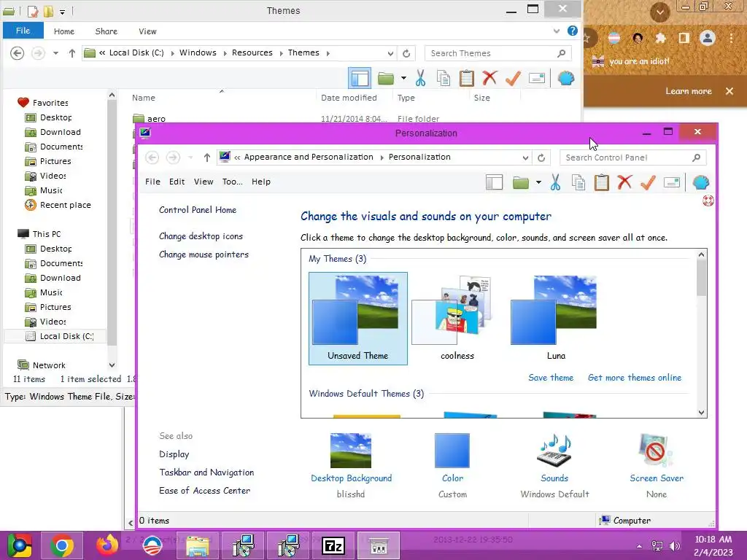Refresh the Personalization address bar

click(x=541, y=157)
